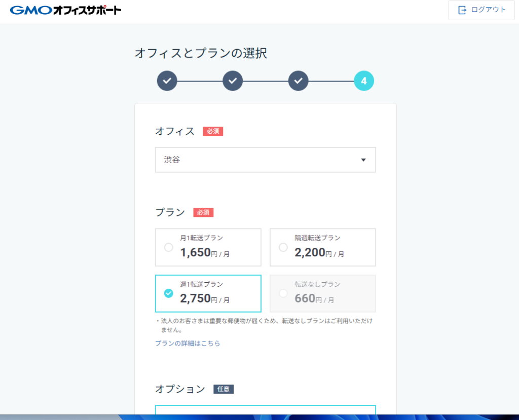Image resolution: width=519 pixels, height=420 pixels.
Task: Click the GMO オフィスサポート logo
Action: (65, 10)
